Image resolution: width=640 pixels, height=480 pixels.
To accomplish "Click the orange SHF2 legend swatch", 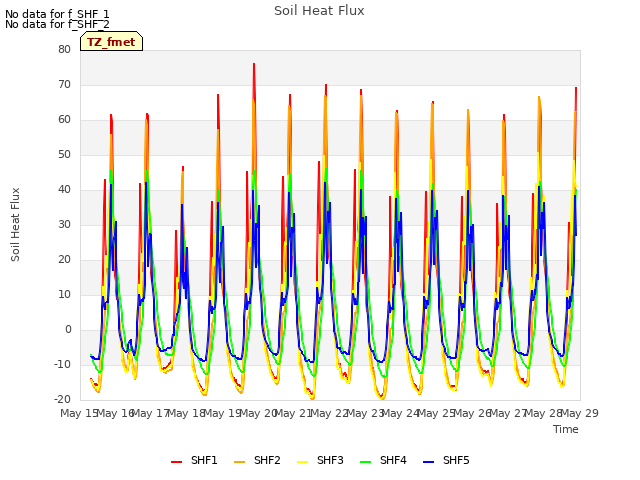I will [x=239, y=461].
